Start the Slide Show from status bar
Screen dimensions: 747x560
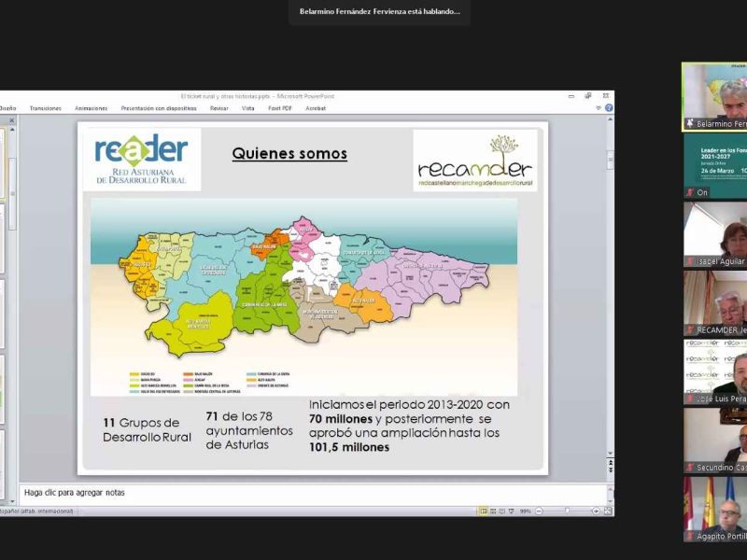tap(511, 511)
